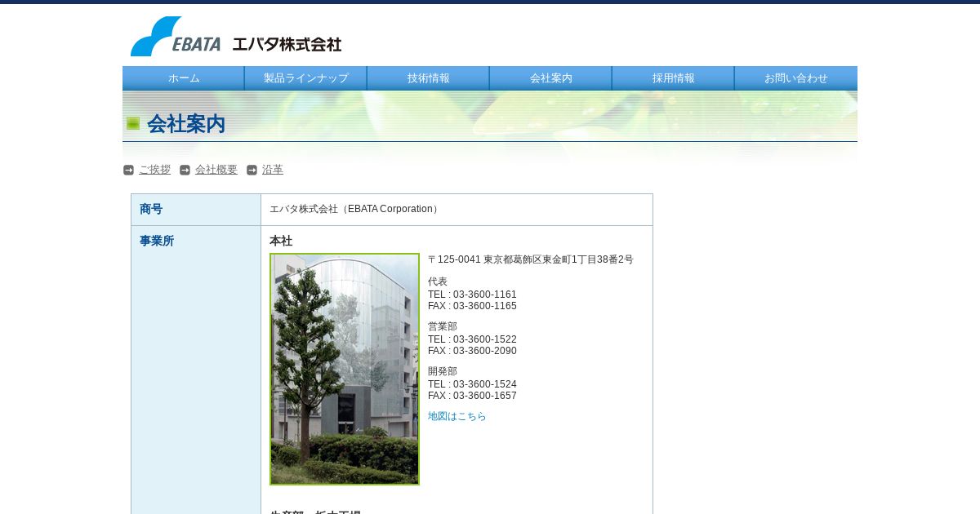The width and height of the screenshot is (980, 514).
Task: Click the 営業部 label
Action: [x=443, y=326]
